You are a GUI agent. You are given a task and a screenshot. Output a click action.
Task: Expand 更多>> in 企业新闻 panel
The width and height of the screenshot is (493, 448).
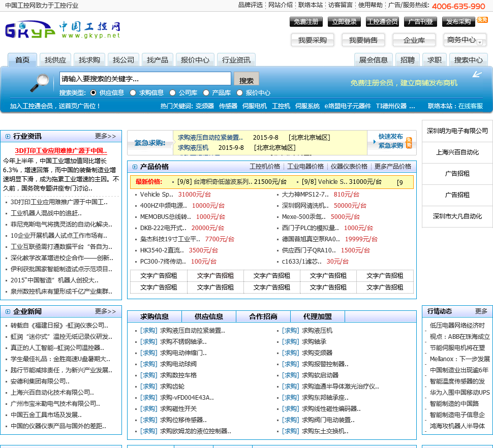(106, 311)
